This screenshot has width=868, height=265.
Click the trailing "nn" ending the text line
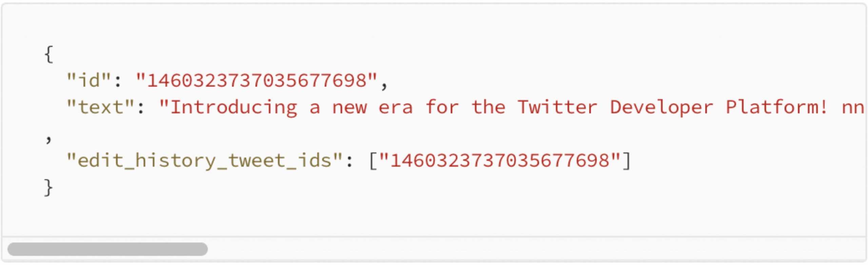(853, 107)
